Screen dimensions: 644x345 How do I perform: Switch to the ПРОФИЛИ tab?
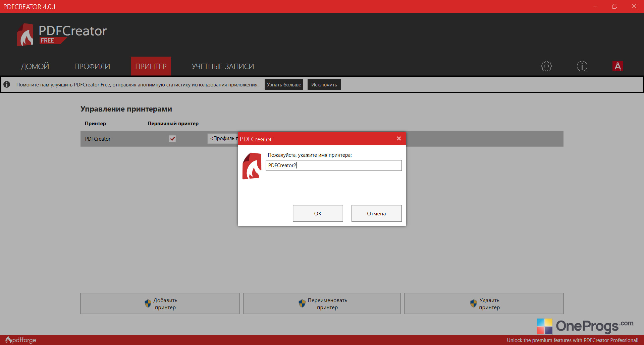[x=92, y=66]
